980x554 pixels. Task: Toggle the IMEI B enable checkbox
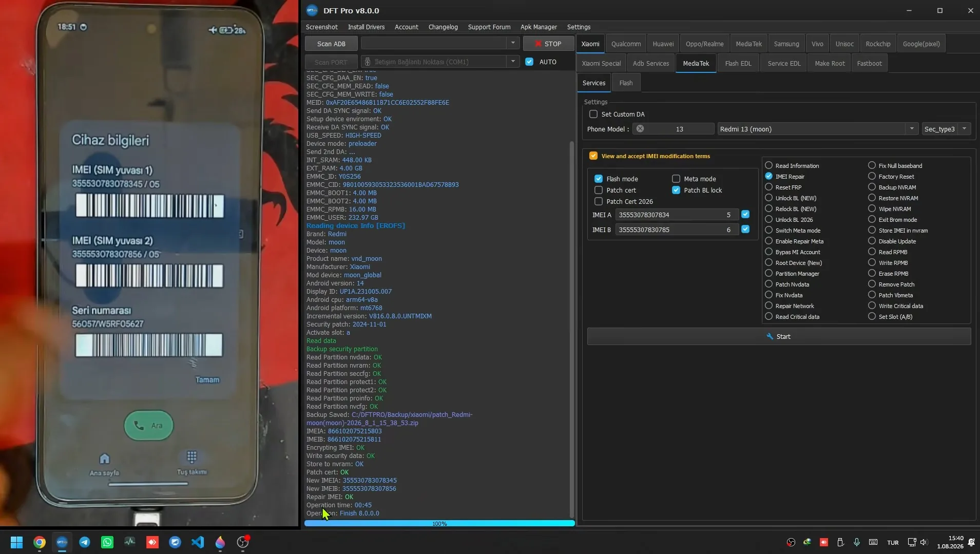coord(745,229)
